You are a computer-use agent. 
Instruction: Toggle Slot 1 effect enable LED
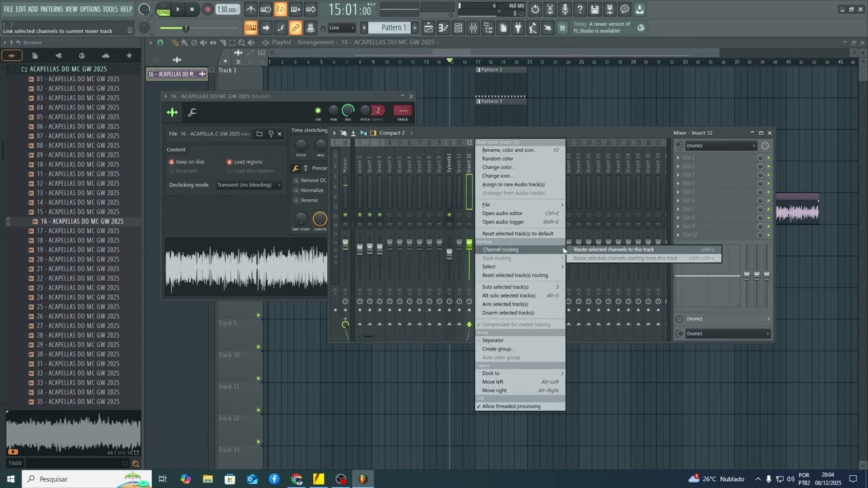pos(768,158)
